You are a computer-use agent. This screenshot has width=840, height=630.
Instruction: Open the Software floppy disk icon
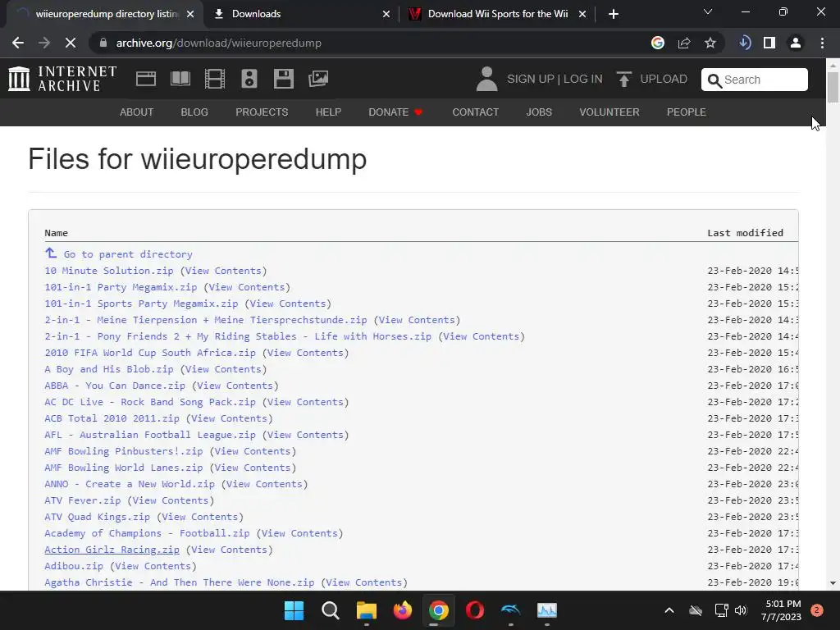pos(283,79)
